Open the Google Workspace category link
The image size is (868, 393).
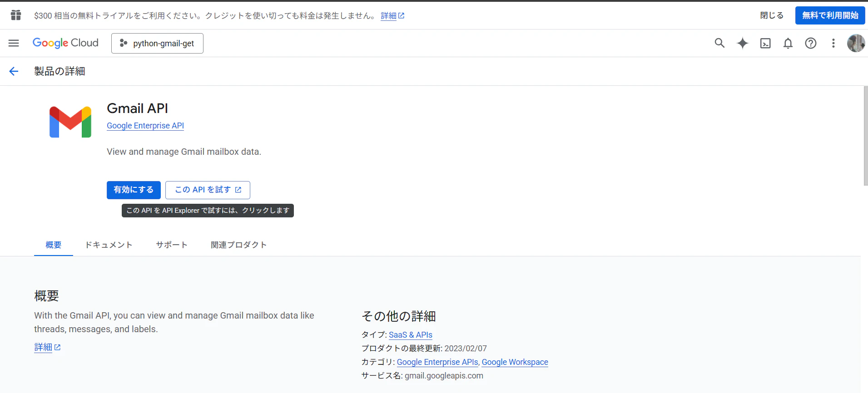pos(515,362)
